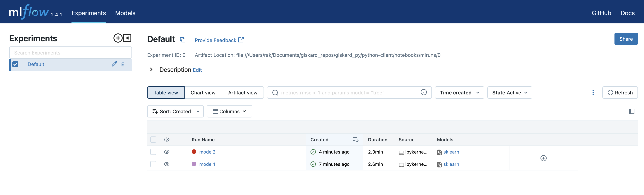
Task: Open the search help info icon
Action: coord(424,92)
